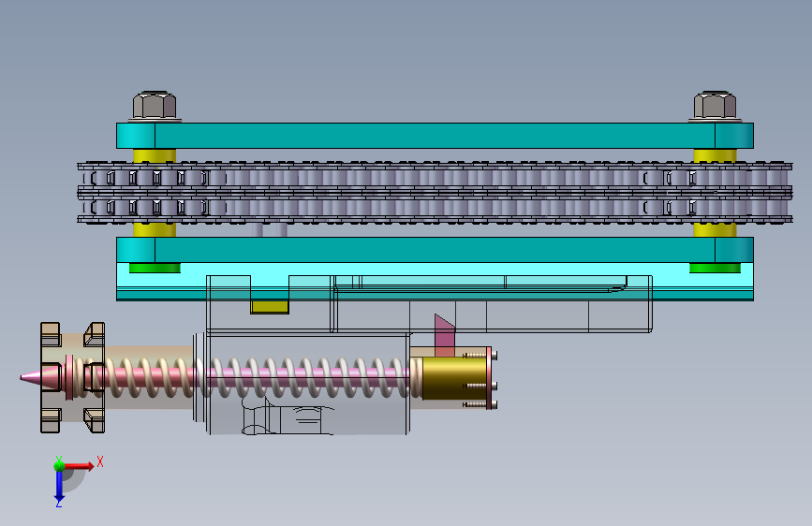Pick the upper teal plate bar
This screenshot has width=812, height=526.
coord(435,136)
